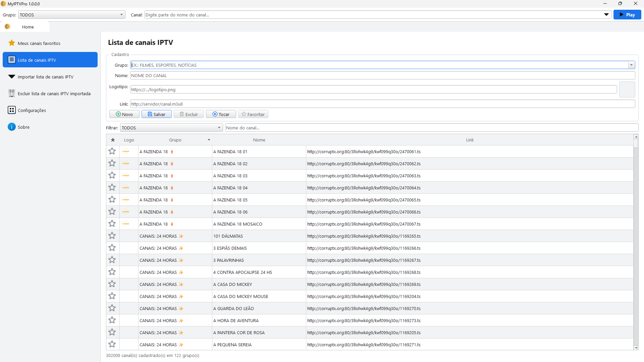Click the Nome do canal filter field
Screen dimensions: 644x362
click(431, 128)
